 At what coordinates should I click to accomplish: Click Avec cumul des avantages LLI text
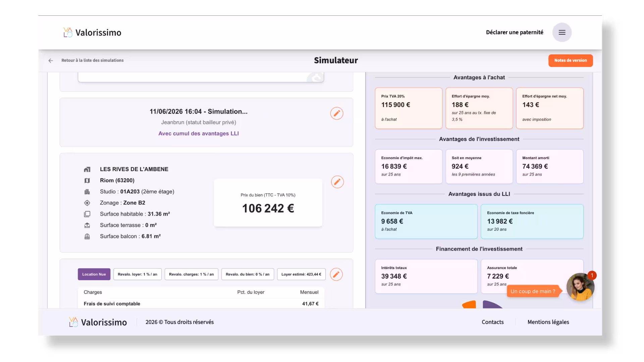(199, 133)
